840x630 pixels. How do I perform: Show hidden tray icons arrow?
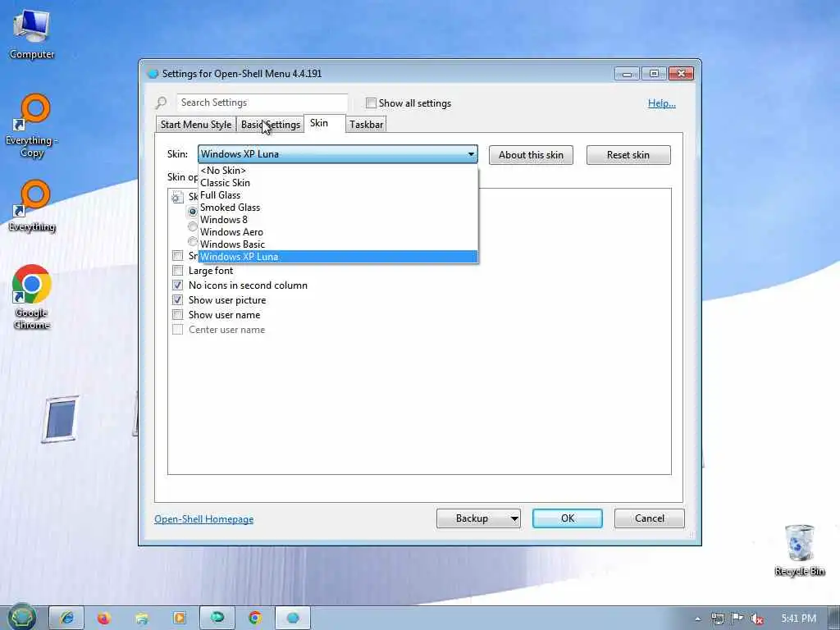tap(698, 619)
